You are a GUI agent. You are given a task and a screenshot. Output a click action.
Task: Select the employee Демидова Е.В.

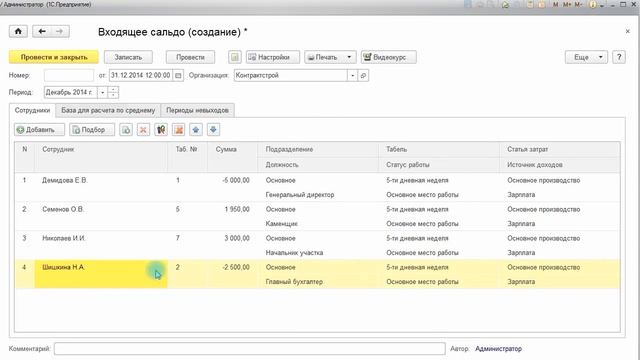(x=64, y=180)
